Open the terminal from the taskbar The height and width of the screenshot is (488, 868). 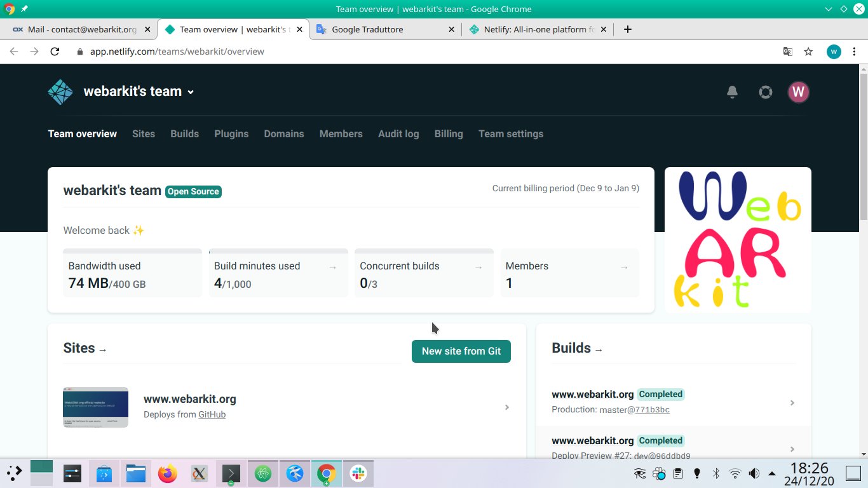point(230,473)
